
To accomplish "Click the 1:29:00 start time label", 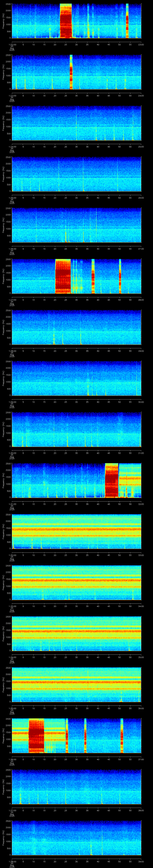I will click(x=12, y=402).
